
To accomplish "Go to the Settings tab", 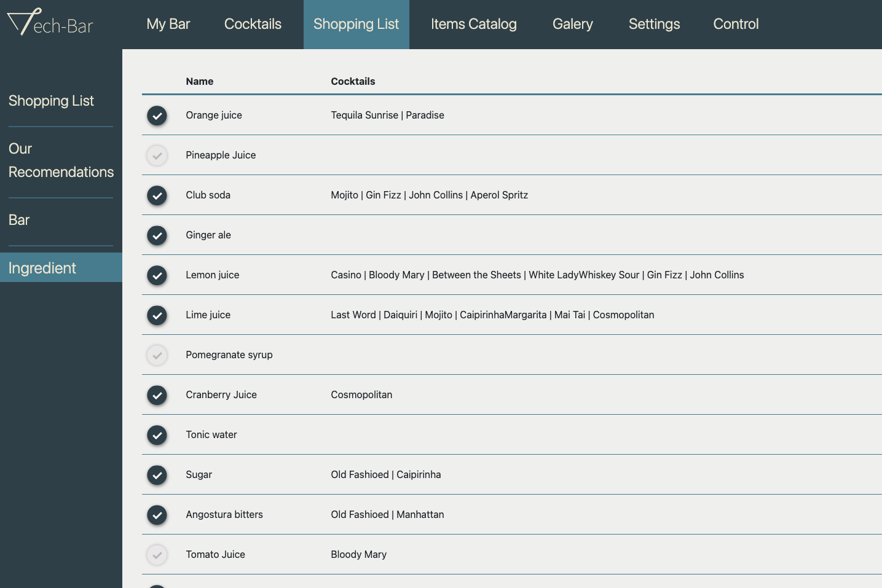I will pos(654,24).
